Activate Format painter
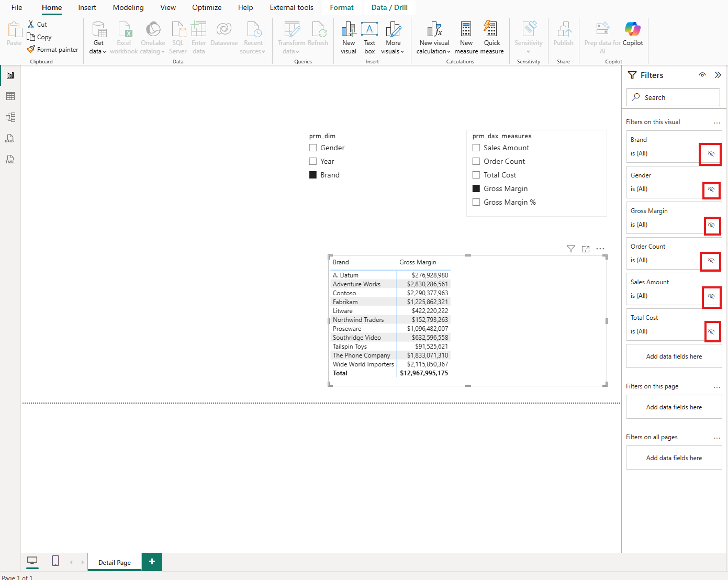Viewport: 728px width, 580px height. tap(52, 49)
